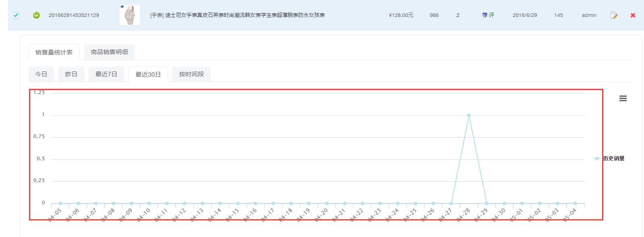644x237 pixels.
Task: Toggle the 历史销量 legend marker
Action: pyautogui.click(x=597, y=159)
